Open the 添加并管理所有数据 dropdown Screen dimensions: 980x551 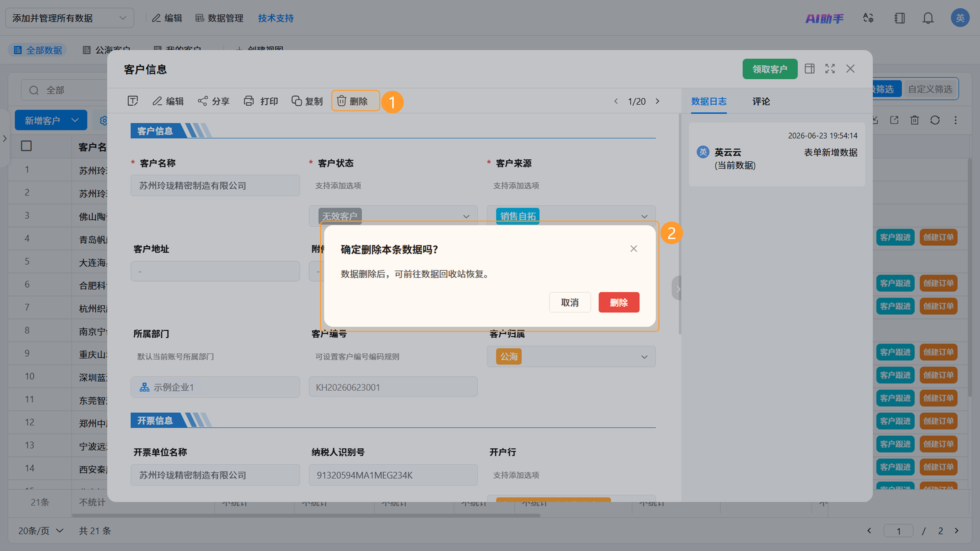point(70,18)
